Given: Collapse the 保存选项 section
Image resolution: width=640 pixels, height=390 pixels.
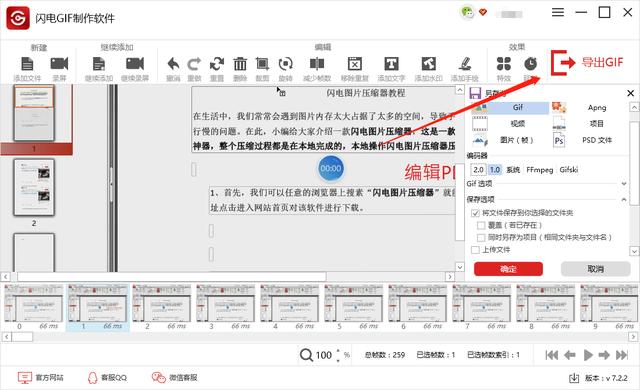Looking at the screenshot, I should [624, 199].
